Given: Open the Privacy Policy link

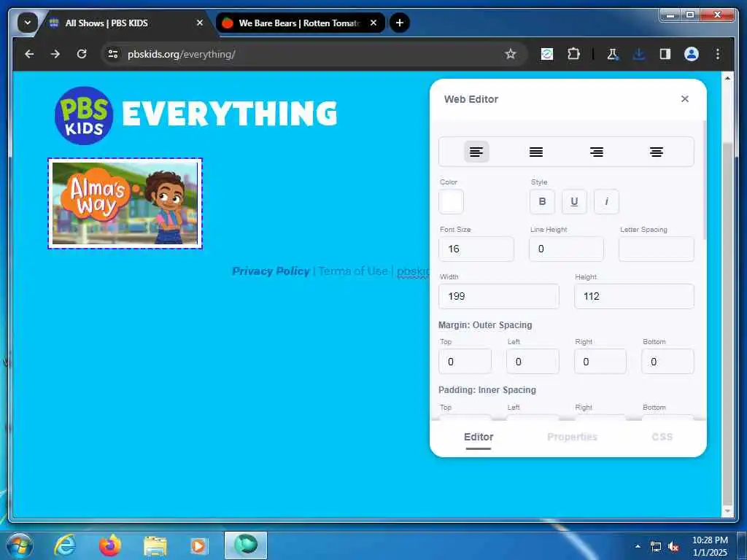Looking at the screenshot, I should click(x=271, y=271).
